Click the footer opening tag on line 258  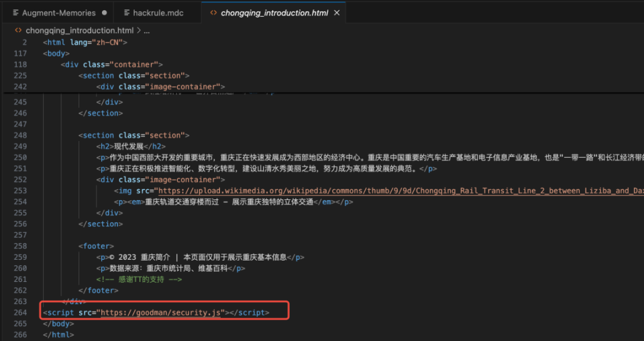point(96,246)
